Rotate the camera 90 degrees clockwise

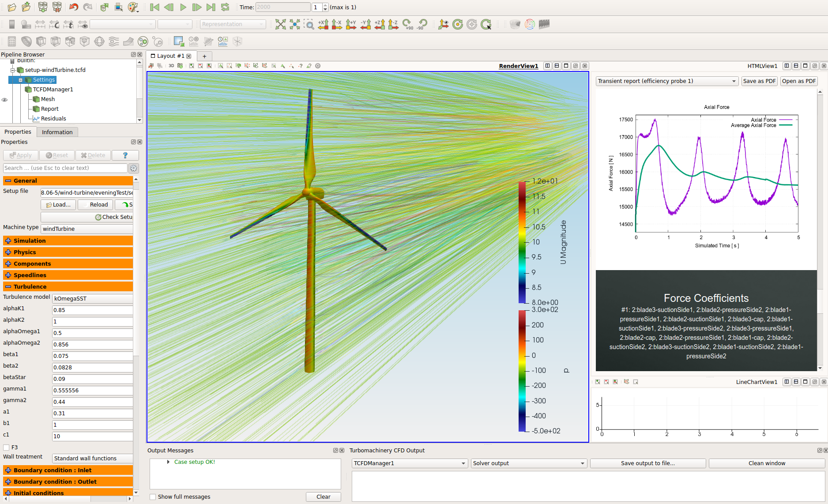[407, 24]
